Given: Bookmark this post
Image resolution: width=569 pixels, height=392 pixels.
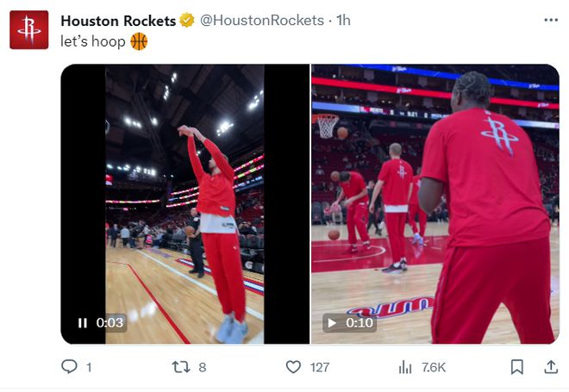Looking at the screenshot, I should [516, 367].
